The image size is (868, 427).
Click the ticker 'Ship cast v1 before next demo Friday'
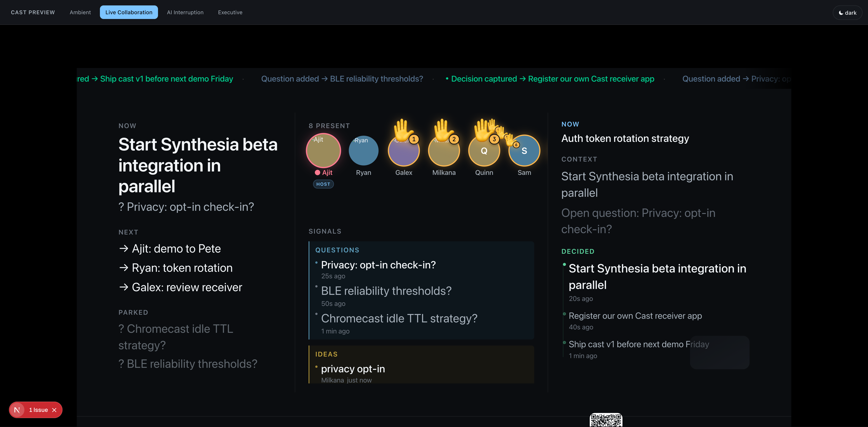tap(166, 79)
